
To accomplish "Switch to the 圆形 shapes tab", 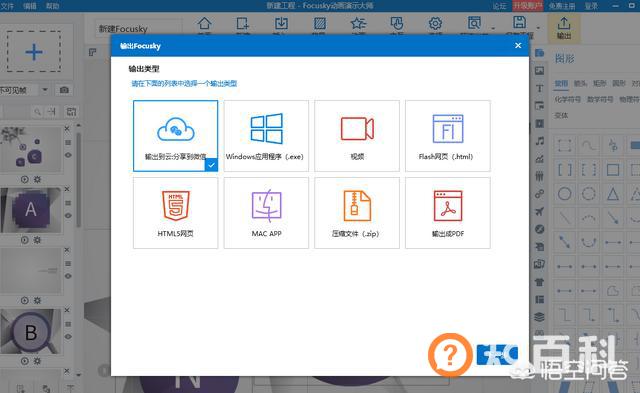I will (x=619, y=83).
